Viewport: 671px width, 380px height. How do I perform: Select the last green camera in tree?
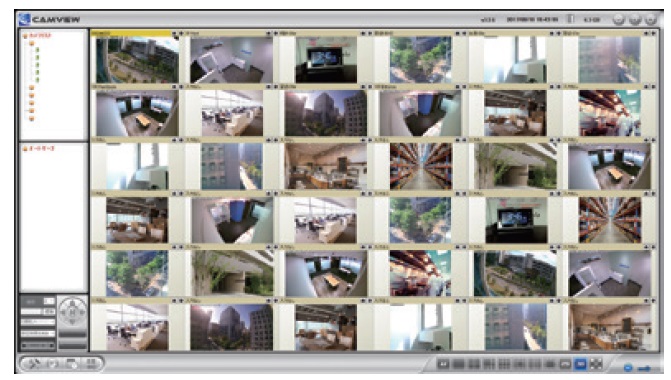pos(37,80)
